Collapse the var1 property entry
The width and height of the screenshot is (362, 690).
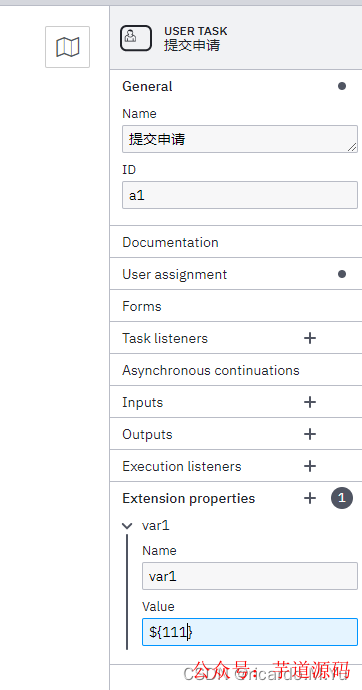pyautogui.click(x=128, y=525)
